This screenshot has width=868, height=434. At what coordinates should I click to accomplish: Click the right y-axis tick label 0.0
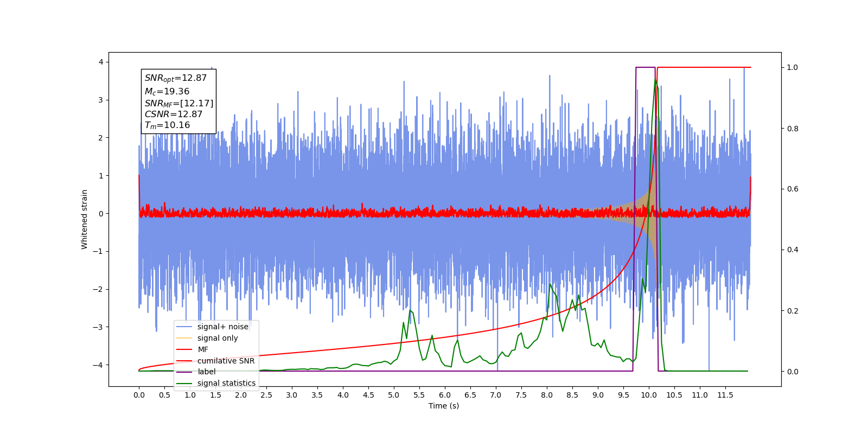(x=793, y=372)
